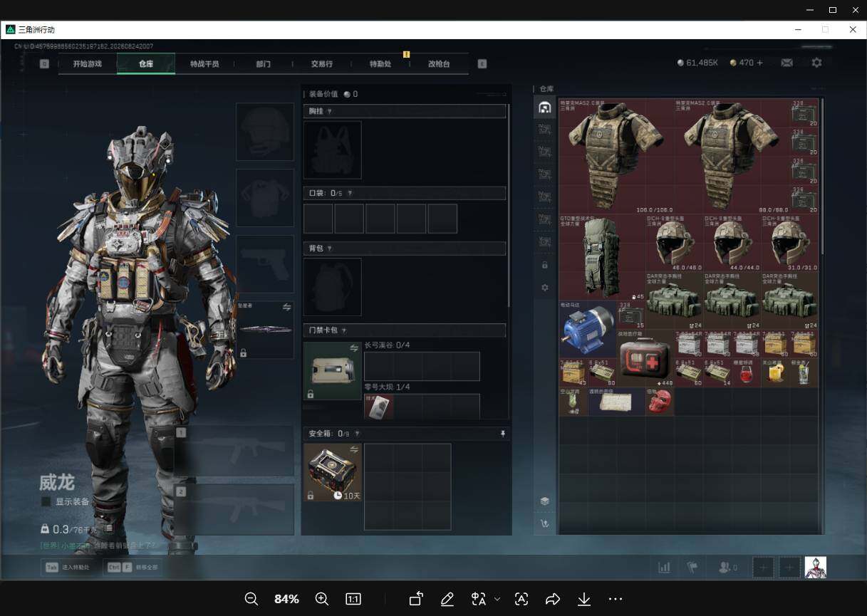The image size is (867, 616).
Task: Click primary weapon slot 1
Action: click(236, 450)
